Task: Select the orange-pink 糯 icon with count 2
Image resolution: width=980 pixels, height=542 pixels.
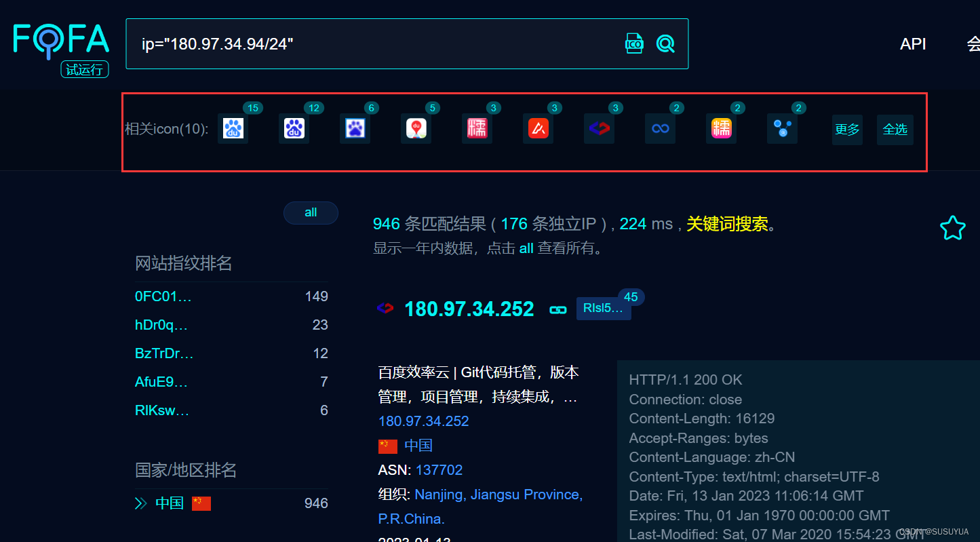Action: pyautogui.click(x=721, y=129)
